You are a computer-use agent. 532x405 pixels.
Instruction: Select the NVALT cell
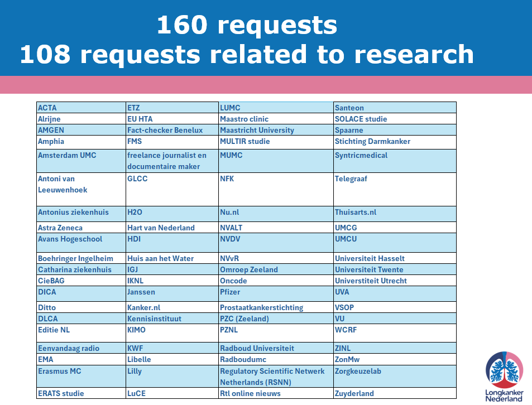(x=276, y=228)
